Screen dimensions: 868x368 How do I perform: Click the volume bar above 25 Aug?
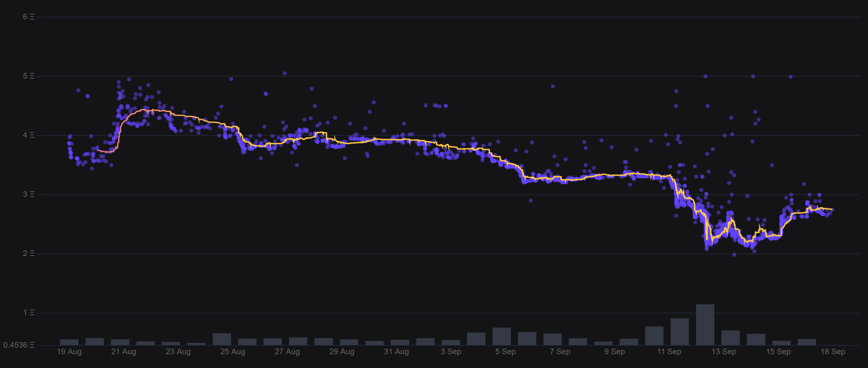222,339
